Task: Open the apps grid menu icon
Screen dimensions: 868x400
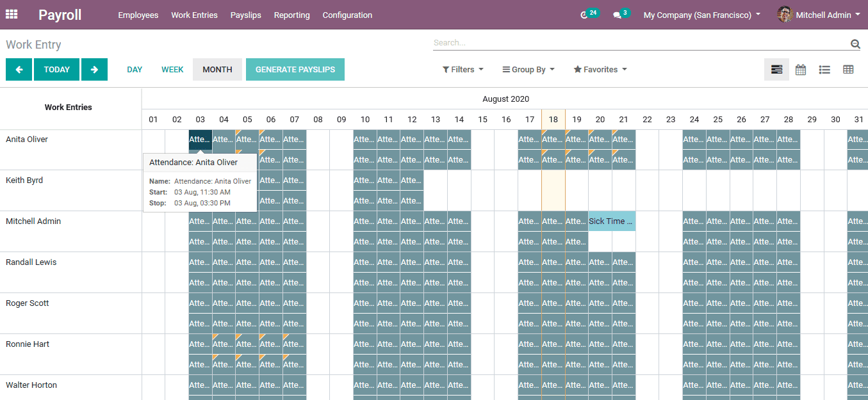Action: (x=12, y=14)
